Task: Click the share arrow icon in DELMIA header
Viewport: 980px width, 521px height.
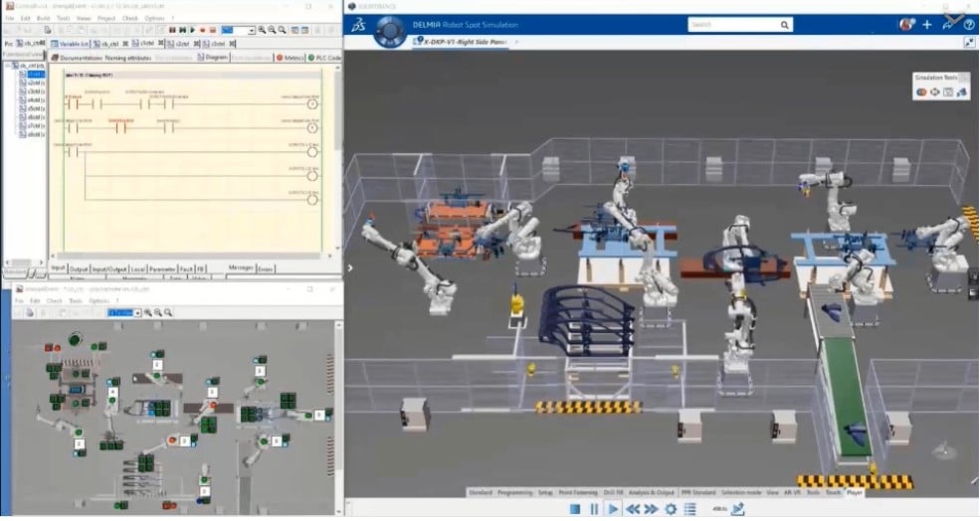Action: 948,25
